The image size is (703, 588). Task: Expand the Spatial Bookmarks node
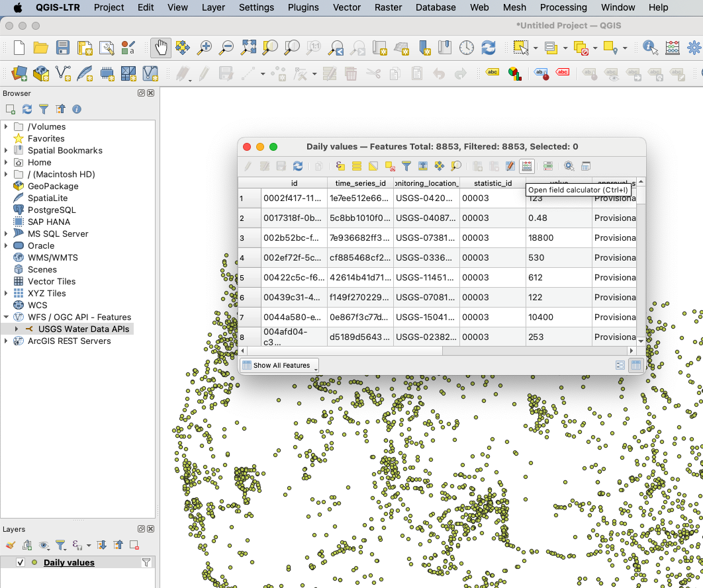pos(6,150)
